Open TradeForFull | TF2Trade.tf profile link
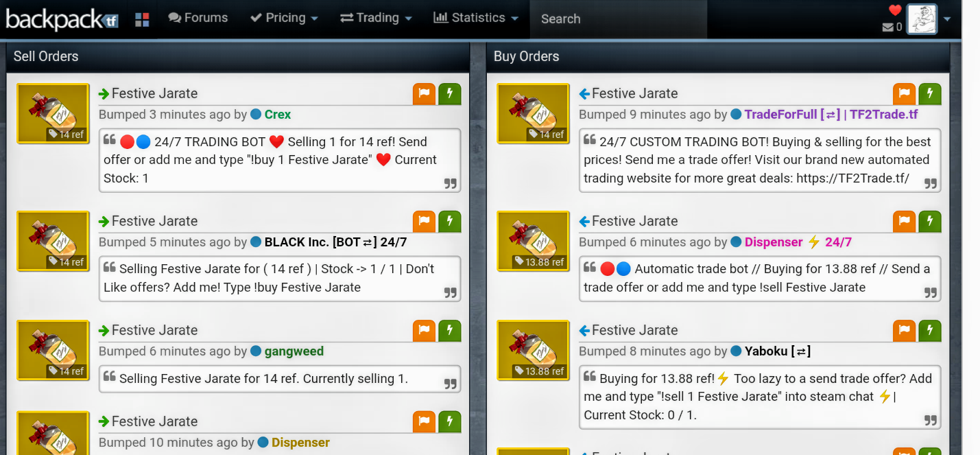 tap(831, 115)
